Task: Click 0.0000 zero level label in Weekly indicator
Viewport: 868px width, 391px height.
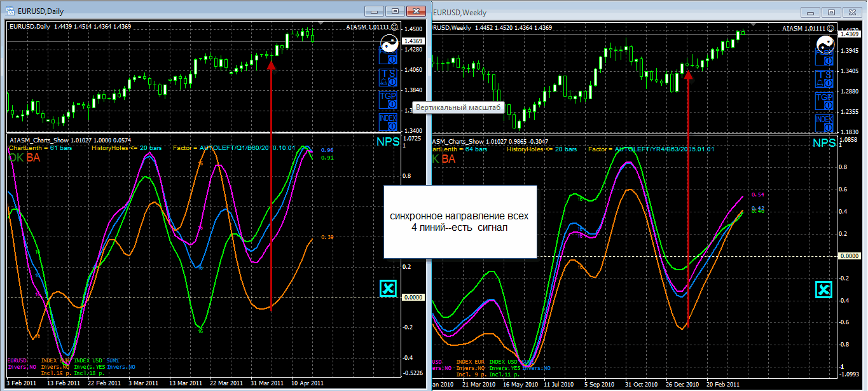Action: tap(850, 255)
